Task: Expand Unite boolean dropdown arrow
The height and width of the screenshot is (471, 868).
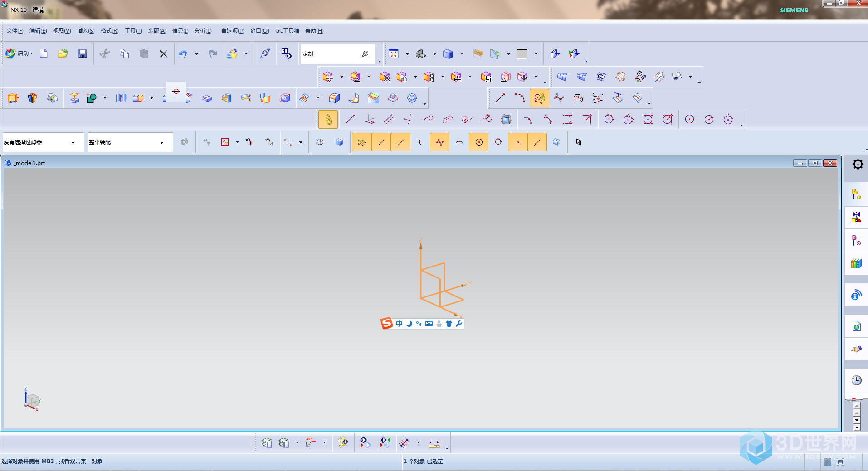Action: click(105, 98)
